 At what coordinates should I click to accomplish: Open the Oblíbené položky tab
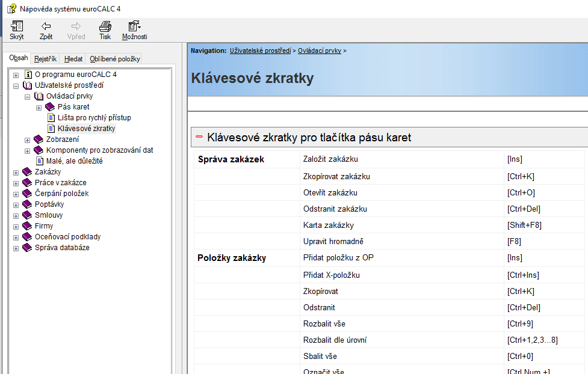point(115,59)
